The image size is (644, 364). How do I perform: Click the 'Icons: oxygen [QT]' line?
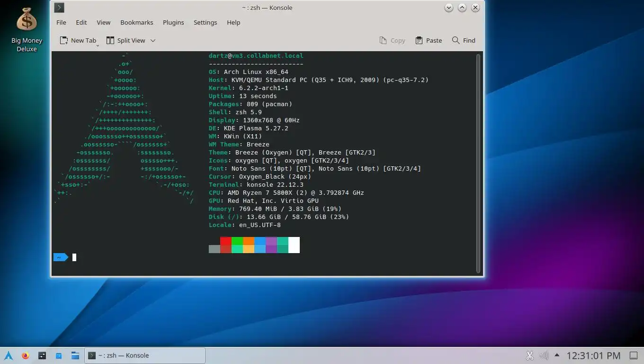279,160
